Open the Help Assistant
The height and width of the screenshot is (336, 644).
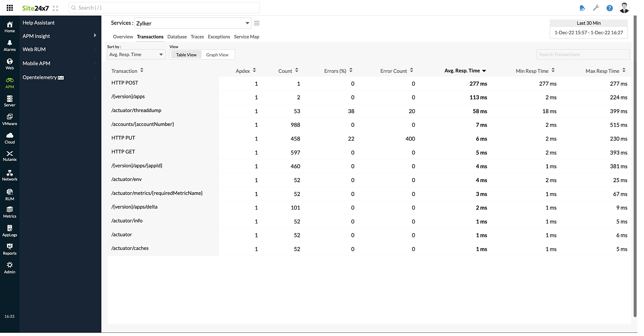(x=38, y=23)
